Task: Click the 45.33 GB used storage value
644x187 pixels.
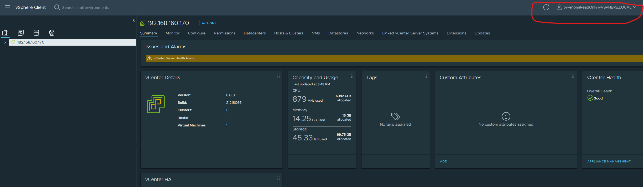Action: pyautogui.click(x=309, y=138)
